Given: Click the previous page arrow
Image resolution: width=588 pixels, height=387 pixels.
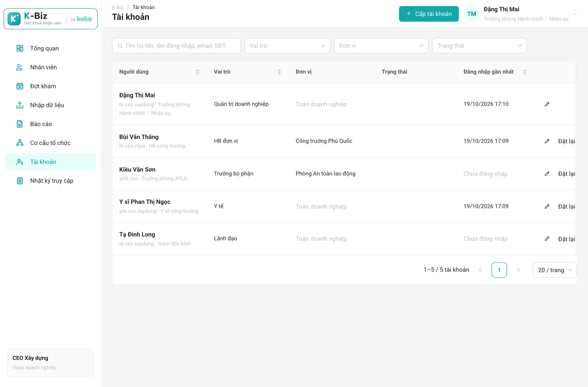Looking at the screenshot, I should 480,270.
